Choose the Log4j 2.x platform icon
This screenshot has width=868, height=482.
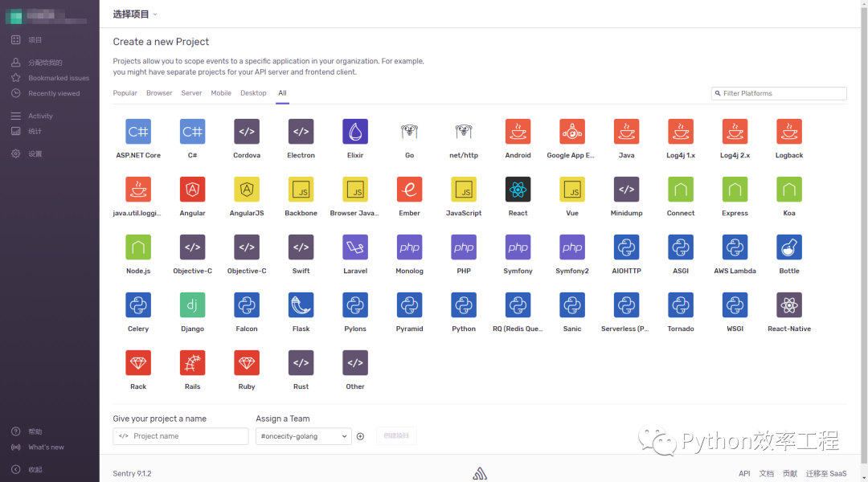[735, 132]
